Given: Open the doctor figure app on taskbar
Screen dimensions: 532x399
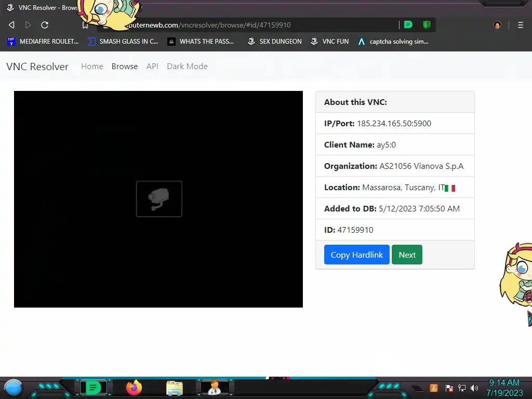Looking at the screenshot, I should [x=215, y=388].
